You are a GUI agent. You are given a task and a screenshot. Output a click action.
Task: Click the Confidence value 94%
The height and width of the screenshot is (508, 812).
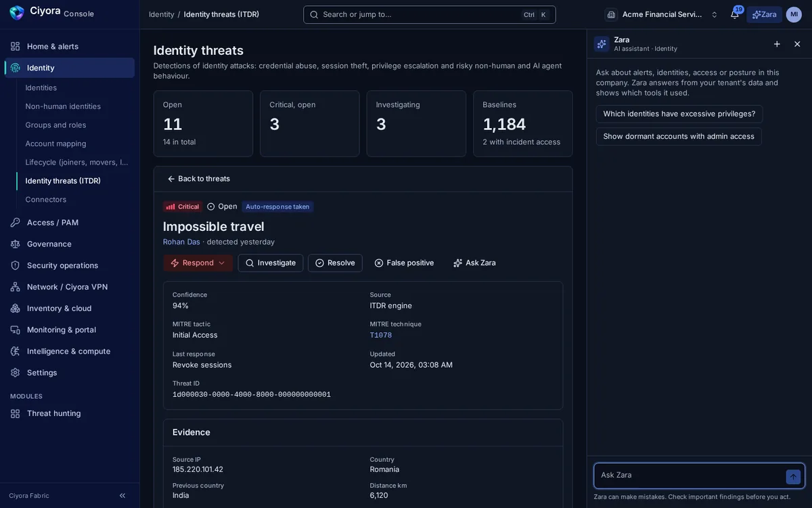[181, 305]
